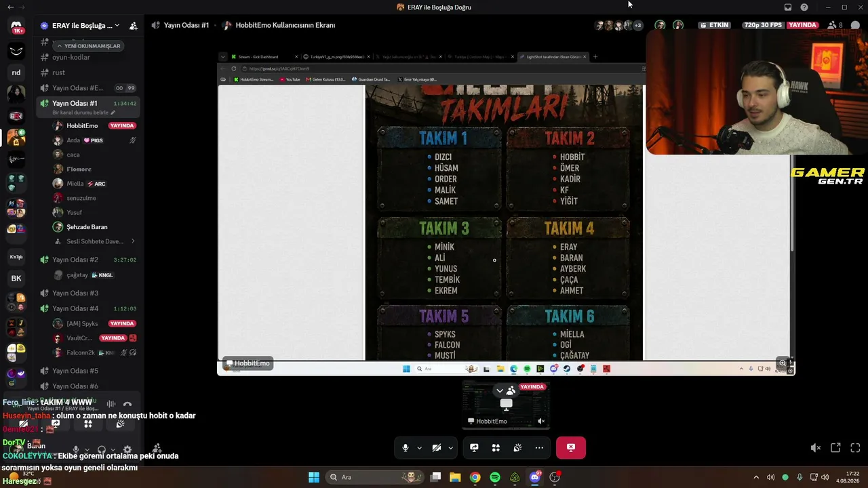This screenshot has width=868, height=488.
Task: Unmute HobbitEmo stream preview audio
Action: coord(541,421)
